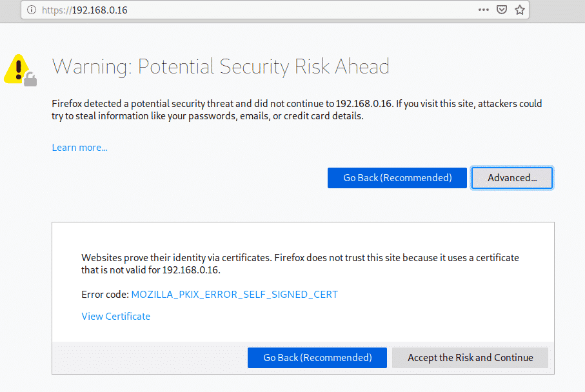
Task: Open the page actions three-dot menu
Action: coord(483,10)
